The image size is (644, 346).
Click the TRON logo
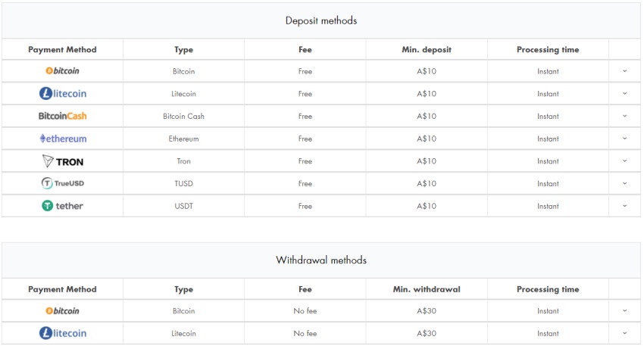(63, 161)
